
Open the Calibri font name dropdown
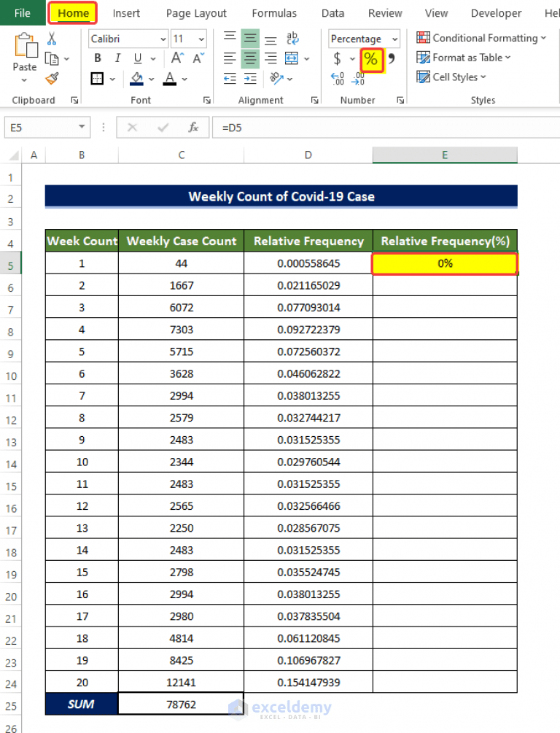(163, 39)
